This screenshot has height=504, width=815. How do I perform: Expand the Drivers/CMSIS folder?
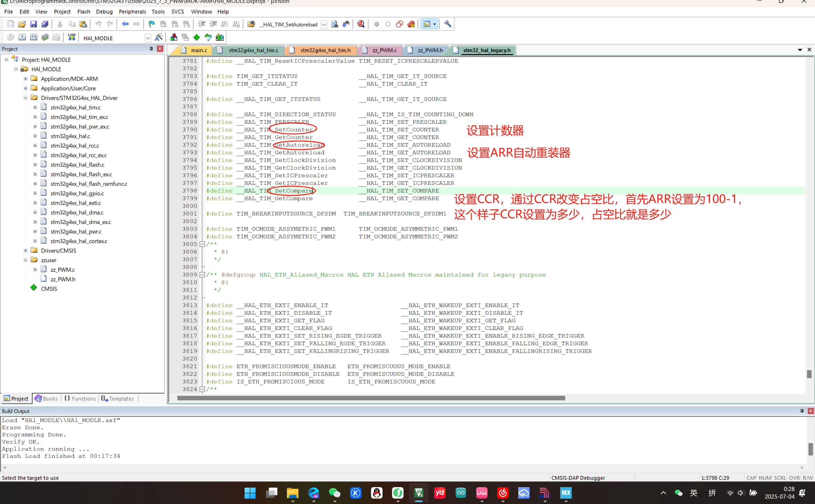[25, 250]
